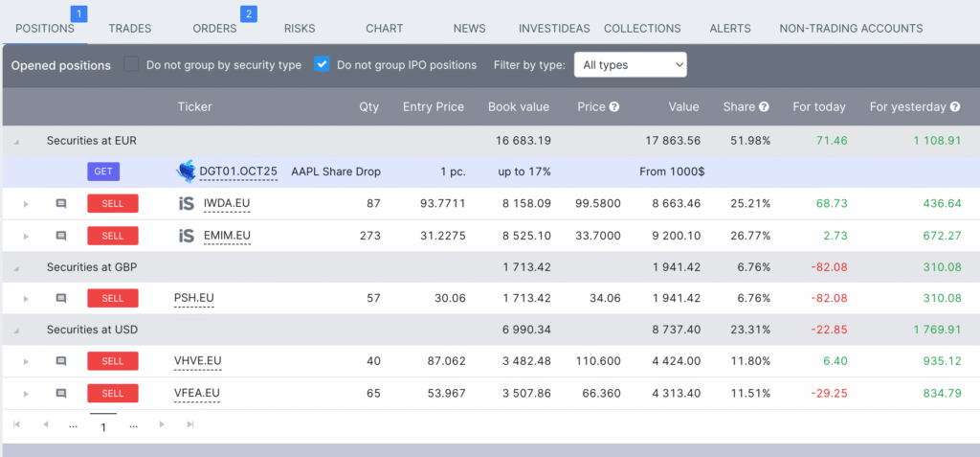Go to the last page using pagination arrow
Viewport: 980px width, 457px height.
coord(190,424)
